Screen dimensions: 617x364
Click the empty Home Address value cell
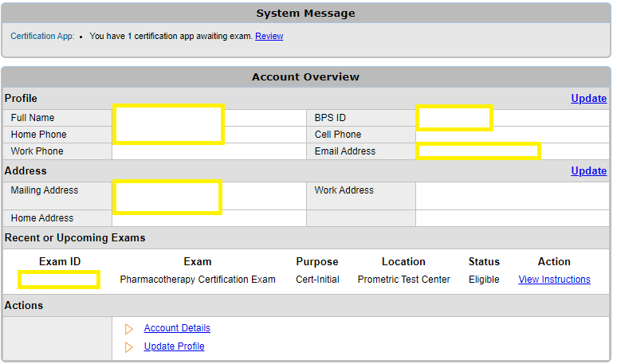[209, 218]
